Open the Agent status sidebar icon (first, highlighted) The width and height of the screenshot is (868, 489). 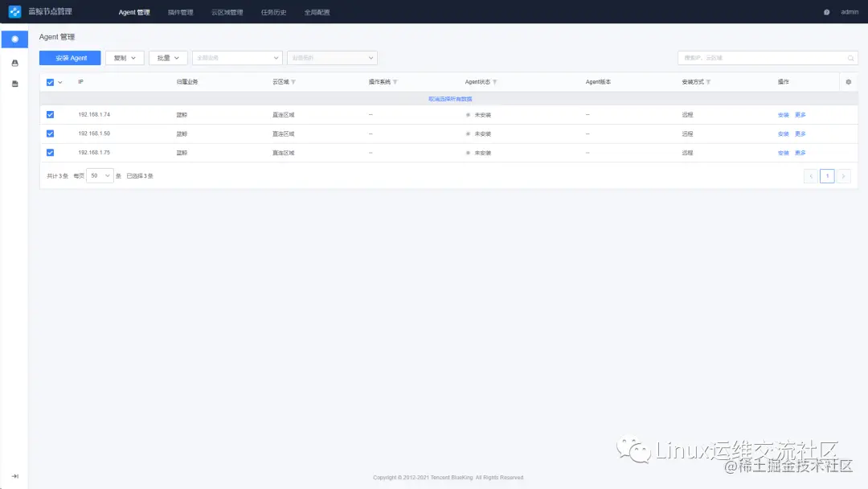tap(15, 39)
